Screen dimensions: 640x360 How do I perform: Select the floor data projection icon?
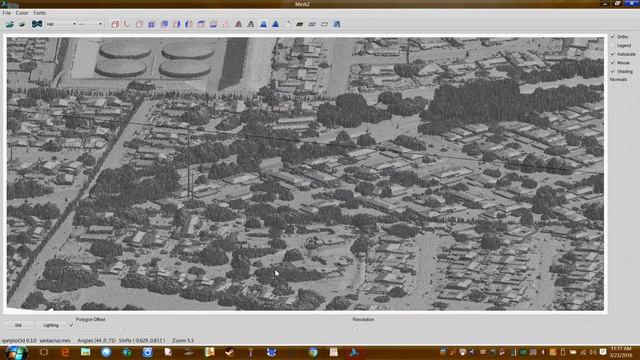[300, 24]
